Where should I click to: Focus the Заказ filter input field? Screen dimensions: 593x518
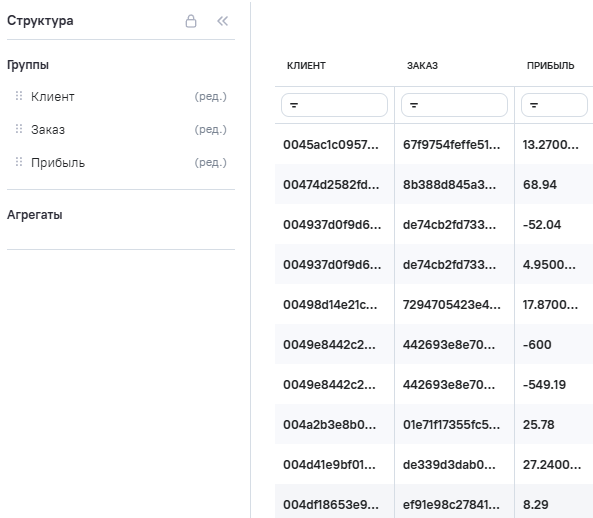click(x=454, y=105)
